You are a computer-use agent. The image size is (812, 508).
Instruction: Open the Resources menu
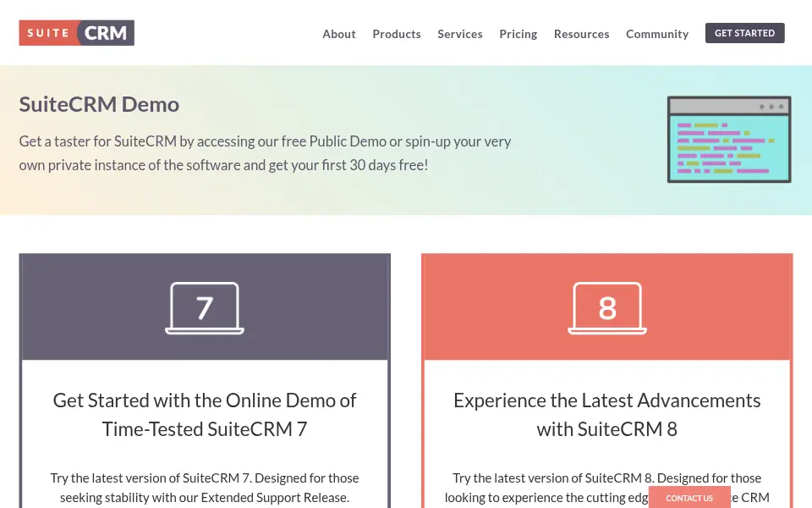pyautogui.click(x=581, y=34)
